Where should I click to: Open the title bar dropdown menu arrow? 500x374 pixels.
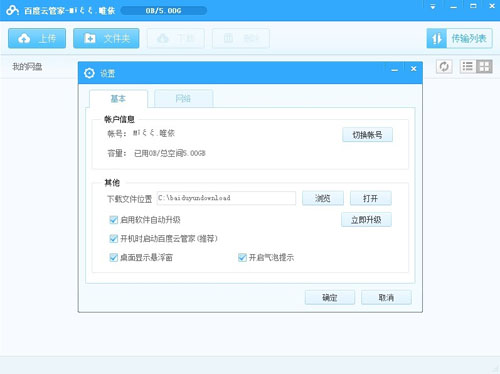click(x=433, y=7)
